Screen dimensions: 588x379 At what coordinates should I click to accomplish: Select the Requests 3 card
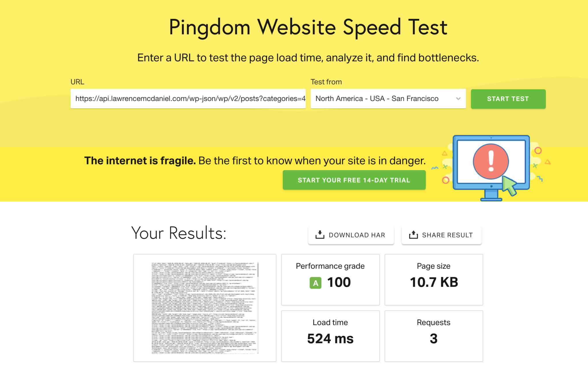tap(434, 336)
